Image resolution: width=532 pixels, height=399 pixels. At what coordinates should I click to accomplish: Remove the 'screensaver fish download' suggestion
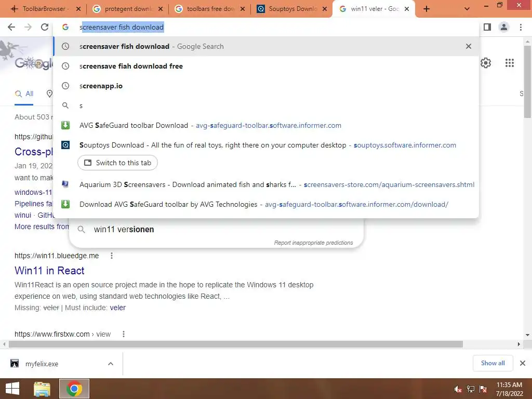point(468,46)
